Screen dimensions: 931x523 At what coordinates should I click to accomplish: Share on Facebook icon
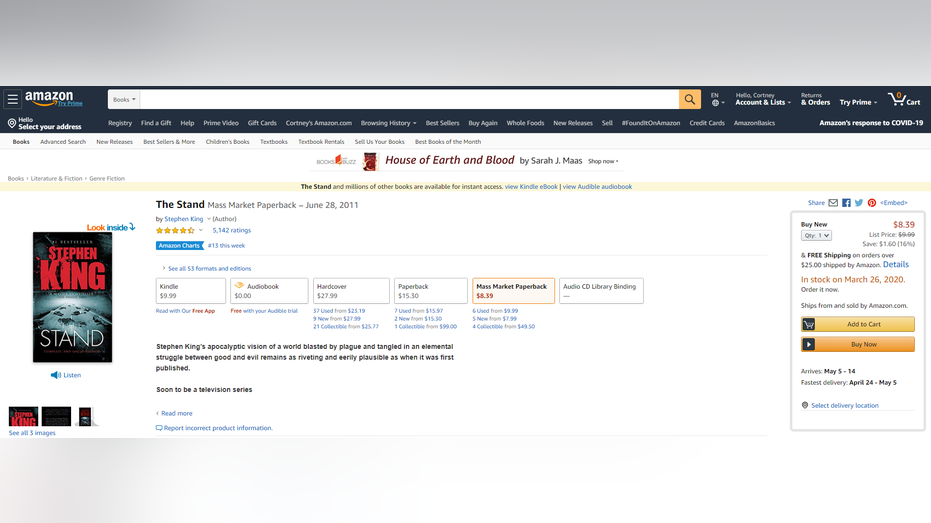[846, 203]
